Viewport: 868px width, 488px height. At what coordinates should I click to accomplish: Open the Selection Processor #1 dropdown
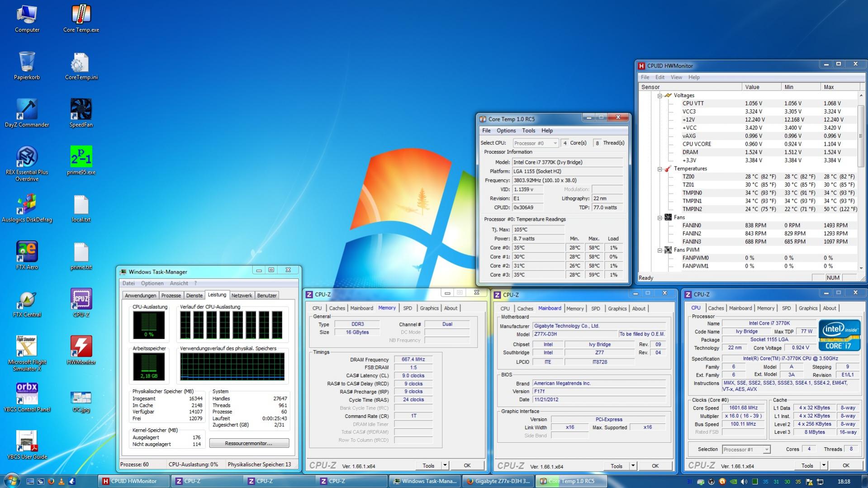[746, 450]
